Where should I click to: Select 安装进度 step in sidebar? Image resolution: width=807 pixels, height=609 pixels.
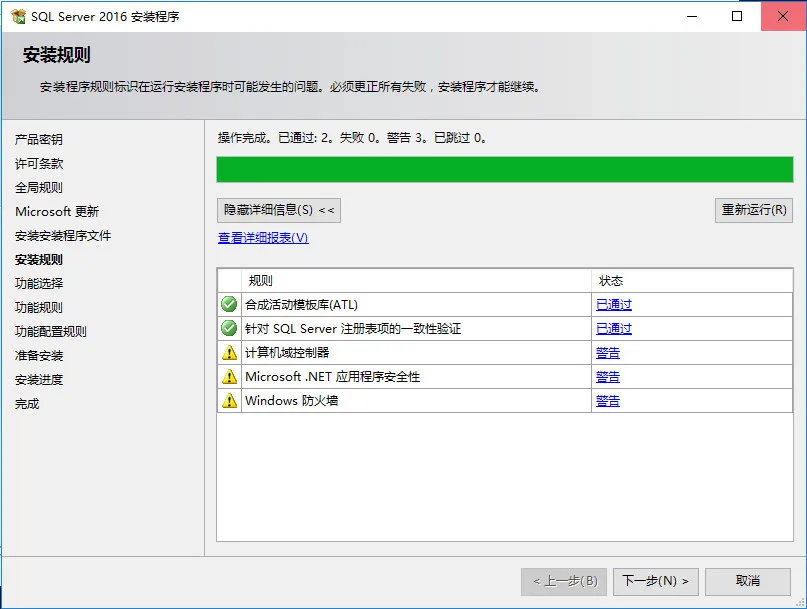[x=39, y=380]
